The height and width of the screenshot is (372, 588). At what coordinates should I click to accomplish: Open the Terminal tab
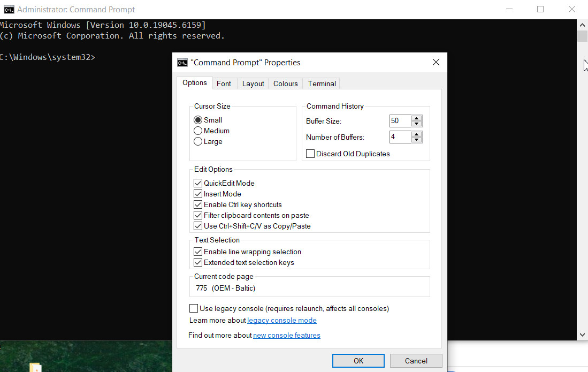tap(322, 83)
